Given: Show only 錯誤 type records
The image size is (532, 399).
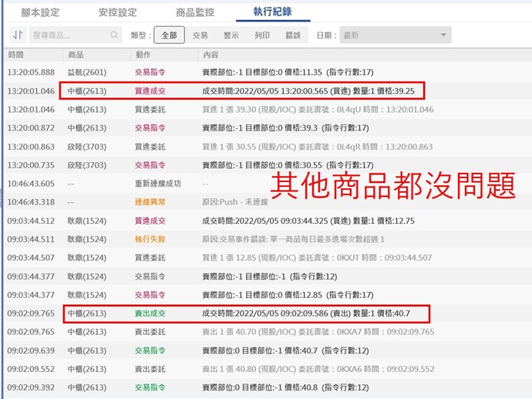Looking at the screenshot, I should coord(293,36).
